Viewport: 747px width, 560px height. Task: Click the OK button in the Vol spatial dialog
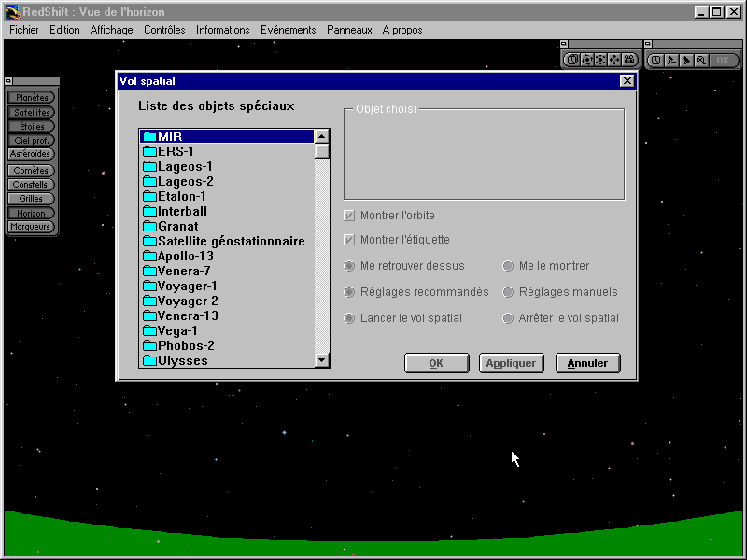point(436,363)
